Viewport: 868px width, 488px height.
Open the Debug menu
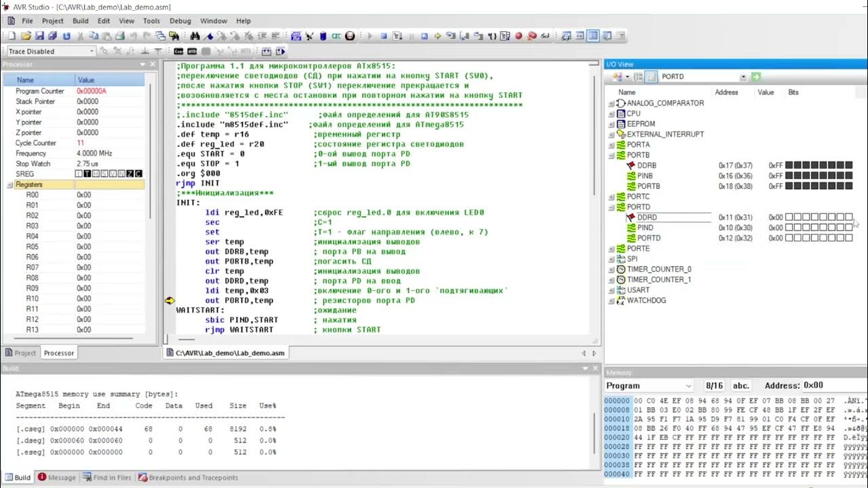pos(180,21)
